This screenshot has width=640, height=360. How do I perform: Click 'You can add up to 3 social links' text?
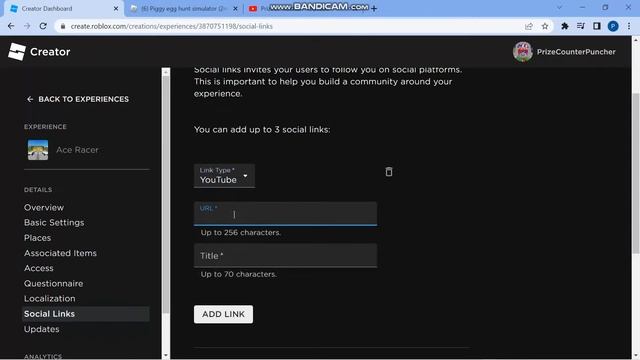[x=262, y=130]
